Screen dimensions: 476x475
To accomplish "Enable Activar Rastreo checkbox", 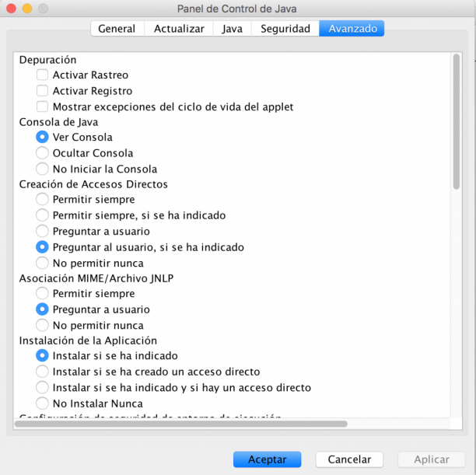I will (42, 75).
